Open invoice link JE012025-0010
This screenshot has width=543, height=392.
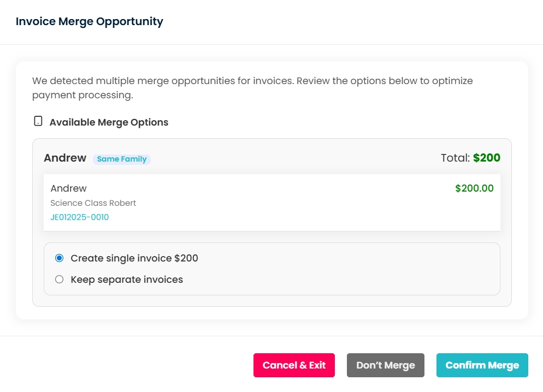79,217
